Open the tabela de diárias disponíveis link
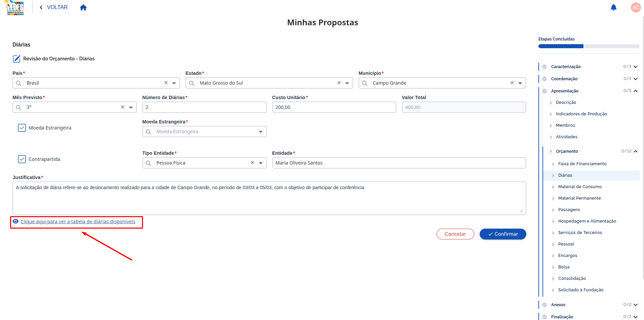 click(x=78, y=222)
